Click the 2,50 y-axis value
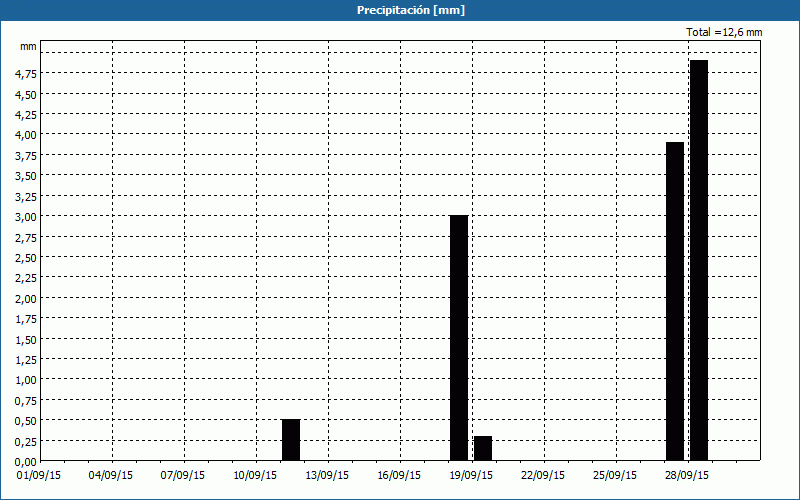The width and height of the screenshot is (800, 500). 26,258
